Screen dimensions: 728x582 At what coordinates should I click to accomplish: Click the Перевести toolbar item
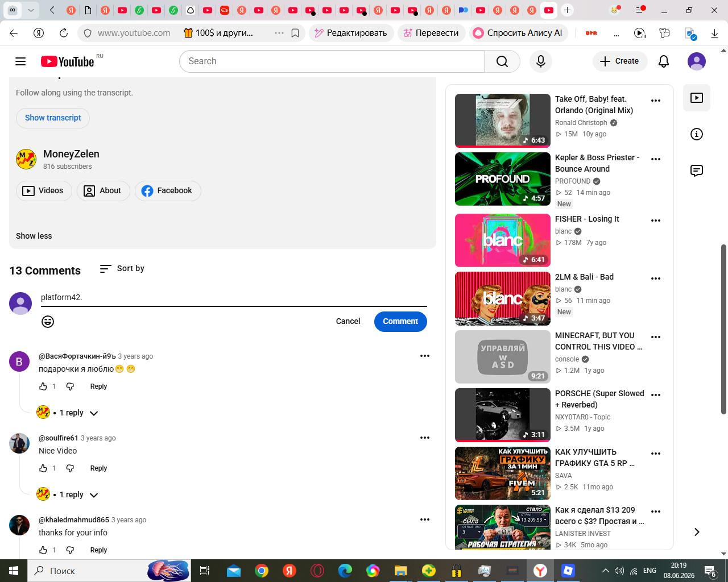point(431,33)
